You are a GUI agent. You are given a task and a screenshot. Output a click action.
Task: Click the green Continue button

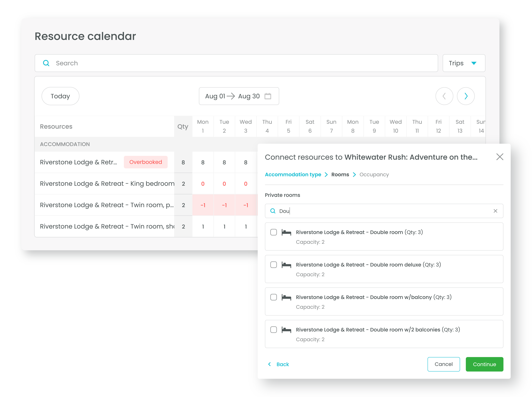tap(484, 364)
